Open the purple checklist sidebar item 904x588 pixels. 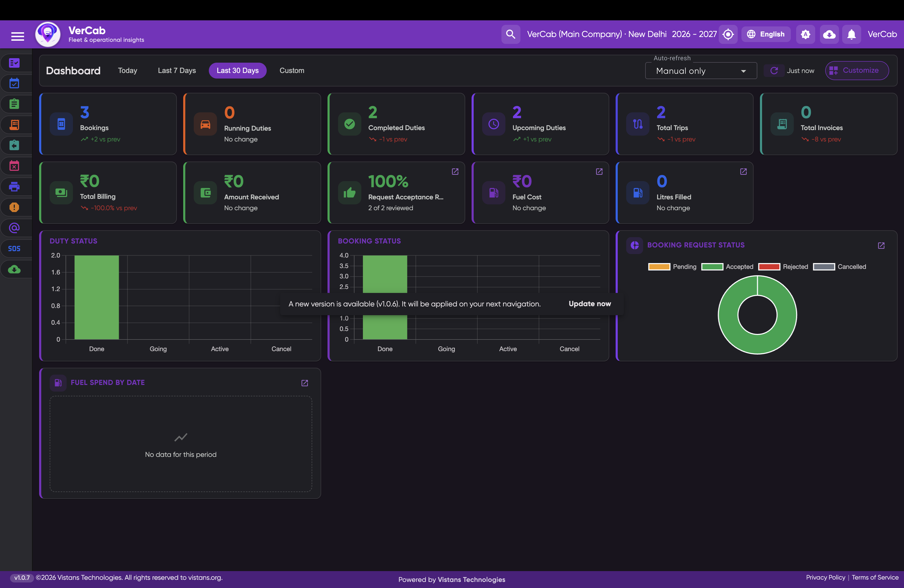[15, 63]
